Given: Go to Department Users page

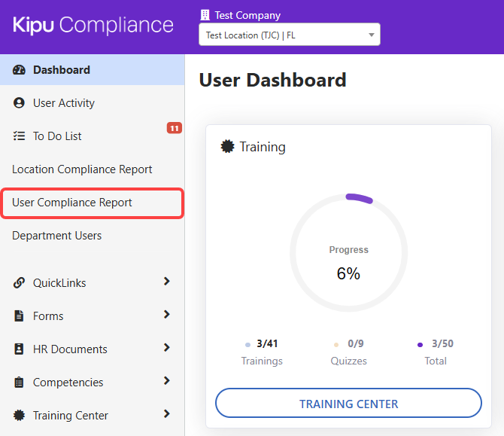Looking at the screenshot, I should click(x=57, y=236).
